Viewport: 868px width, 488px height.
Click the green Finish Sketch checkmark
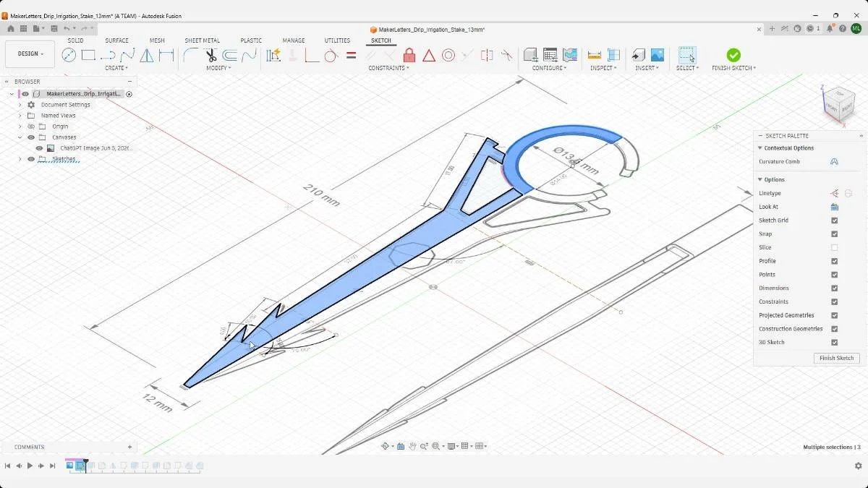[x=733, y=55]
